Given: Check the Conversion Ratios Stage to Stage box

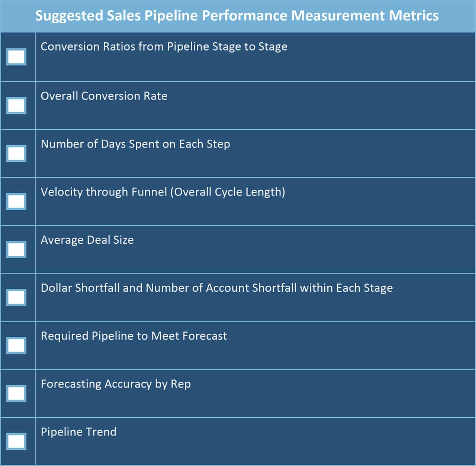Looking at the screenshot, I should click(16, 57).
